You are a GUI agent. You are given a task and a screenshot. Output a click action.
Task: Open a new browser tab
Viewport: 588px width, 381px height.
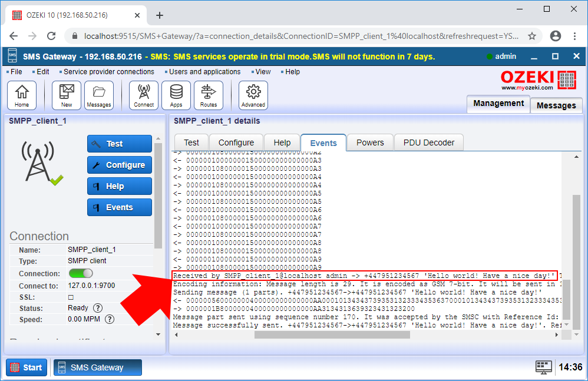[x=160, y=15]
